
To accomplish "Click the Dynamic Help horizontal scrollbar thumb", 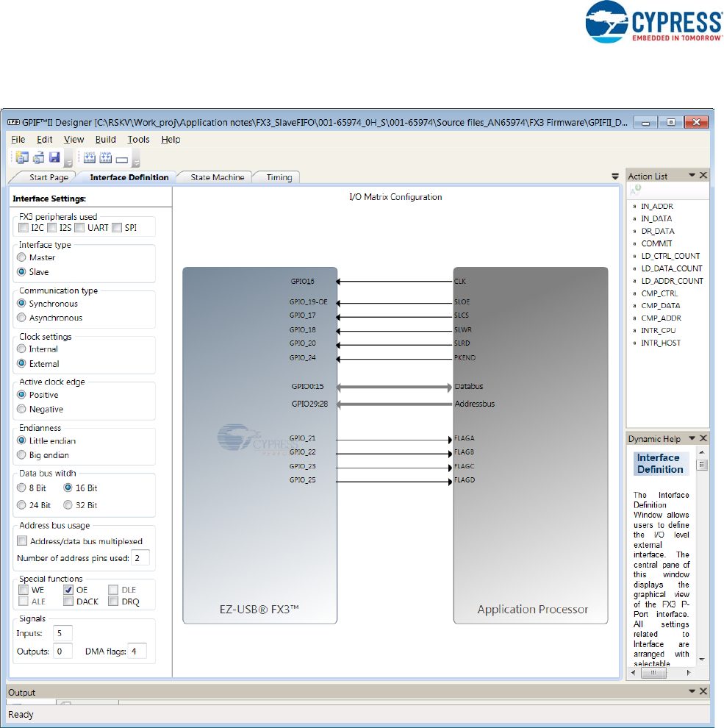I will coord(653,672).
